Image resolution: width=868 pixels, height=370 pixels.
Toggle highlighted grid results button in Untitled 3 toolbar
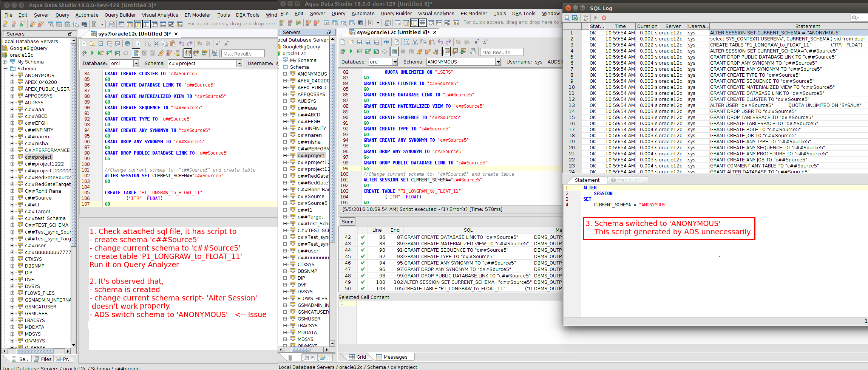(x=188, y=53)
